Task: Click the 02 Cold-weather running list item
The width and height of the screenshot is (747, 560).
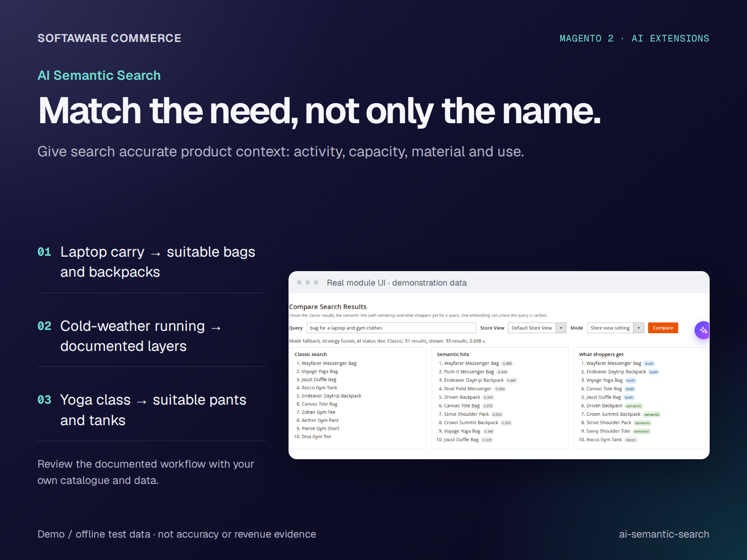Action: (x=152, y=336)
